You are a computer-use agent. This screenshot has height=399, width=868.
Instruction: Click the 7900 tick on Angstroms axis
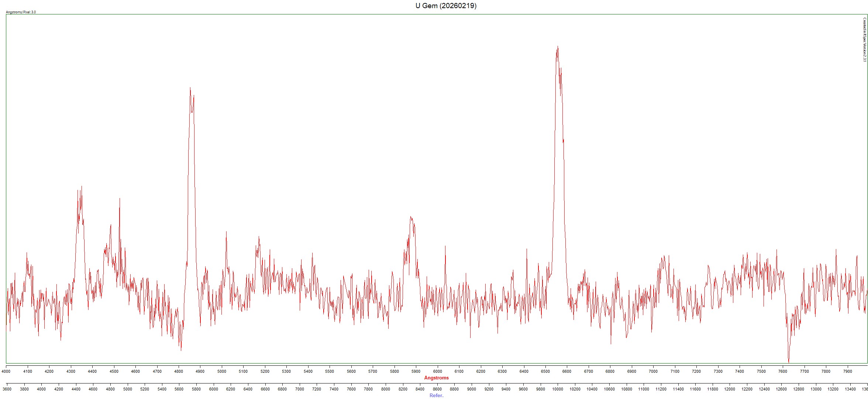pyautogui.click(x=848, y=371)
